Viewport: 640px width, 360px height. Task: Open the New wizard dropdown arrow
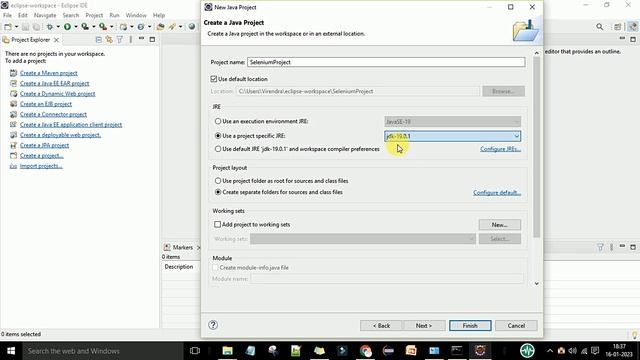coord(16,27)
